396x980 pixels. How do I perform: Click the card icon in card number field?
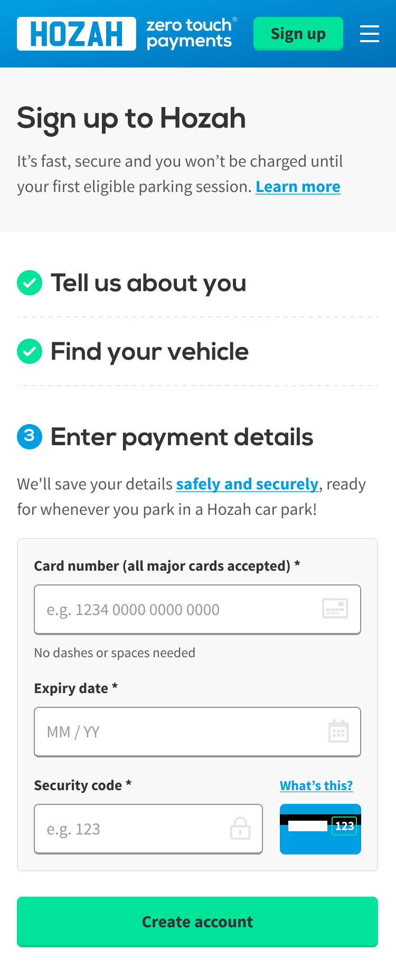point(335,609)
